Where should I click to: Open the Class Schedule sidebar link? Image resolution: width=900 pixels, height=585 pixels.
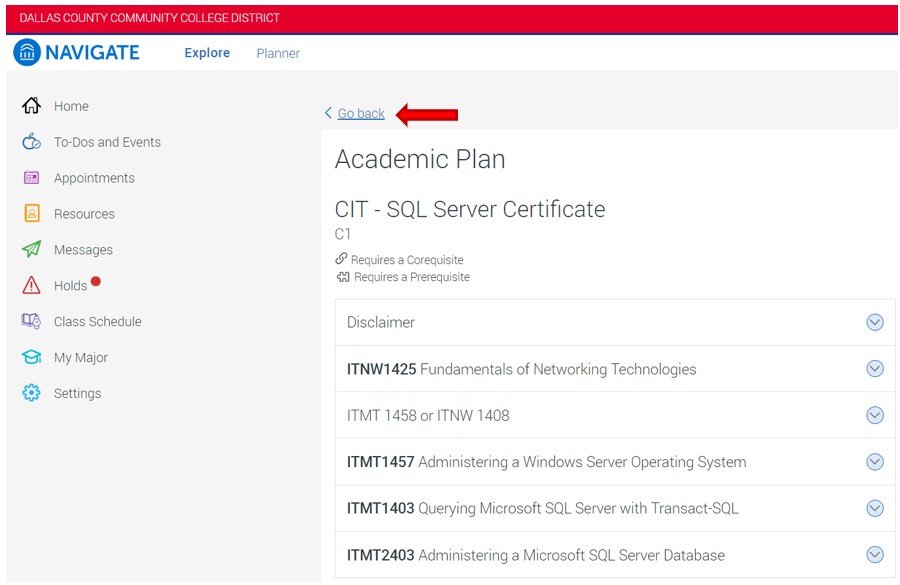(98, 322)
